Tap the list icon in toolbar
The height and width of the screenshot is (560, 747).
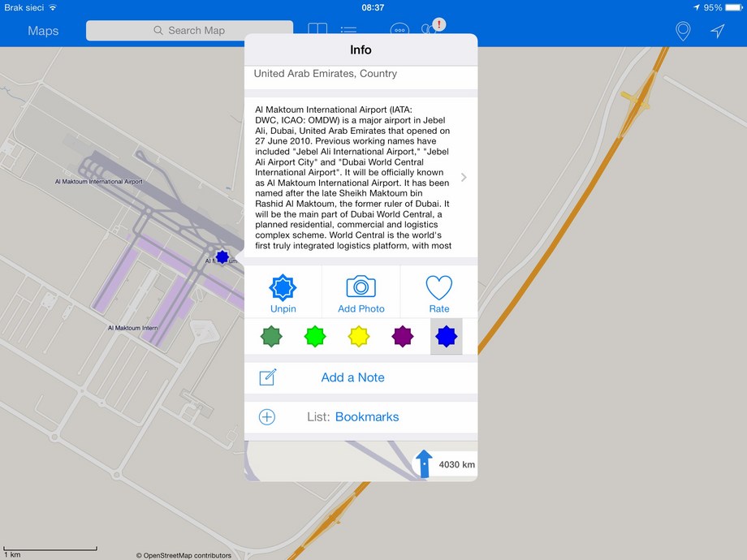point(348,30)
